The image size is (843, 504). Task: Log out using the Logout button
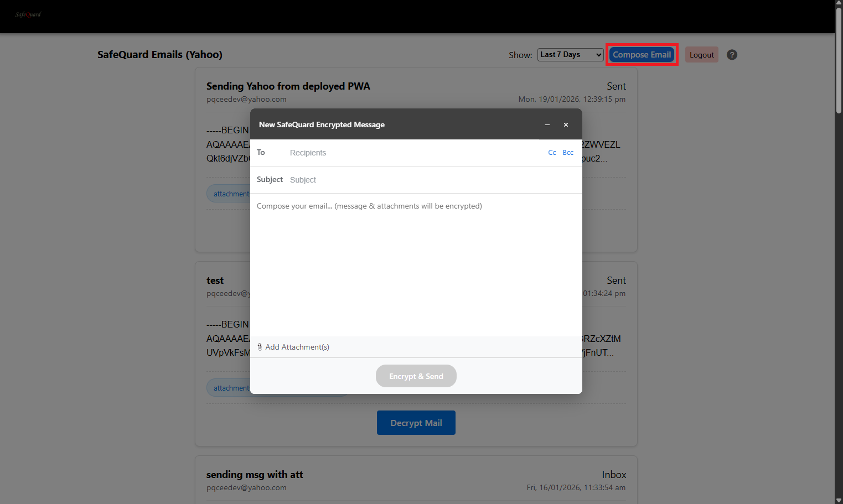[701, 55]
